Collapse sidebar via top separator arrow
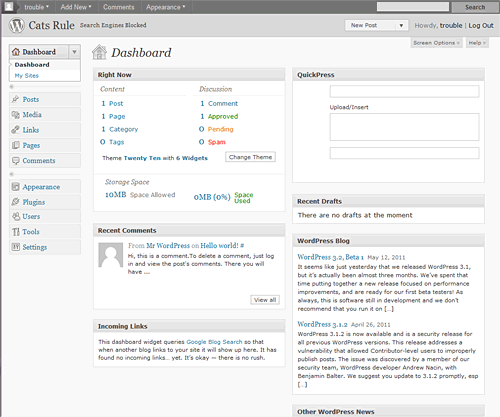This screenshot has width=500, height=417. tap(12, 87)
